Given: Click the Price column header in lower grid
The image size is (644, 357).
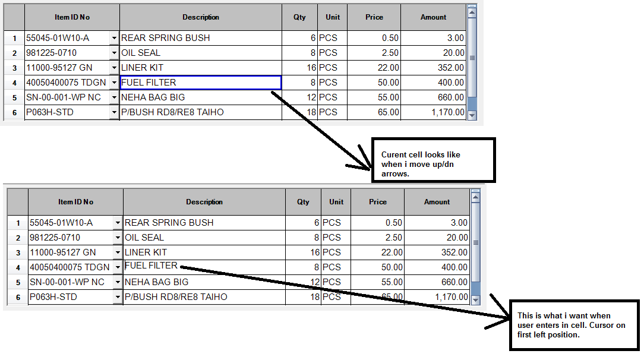Looking at the screenshot, I should [378, 202].
